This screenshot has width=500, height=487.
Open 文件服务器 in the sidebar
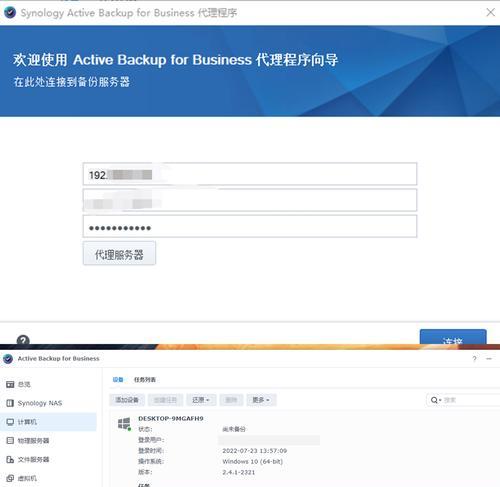tap(28, 459)
